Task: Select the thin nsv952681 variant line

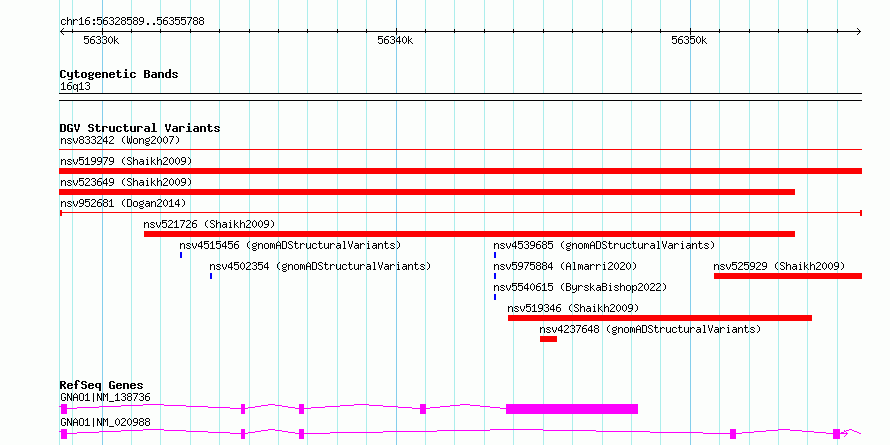Action: point(461,213)
